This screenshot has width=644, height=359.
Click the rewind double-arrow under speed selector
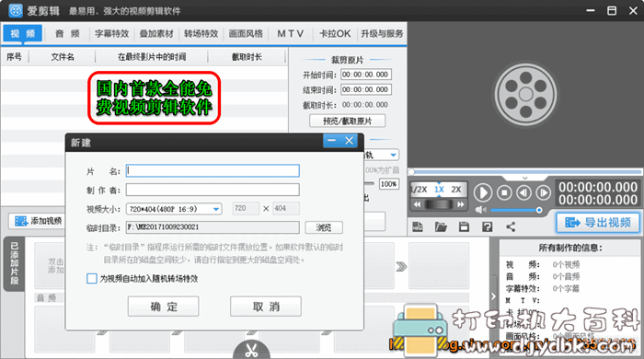[x=417, y=204]
